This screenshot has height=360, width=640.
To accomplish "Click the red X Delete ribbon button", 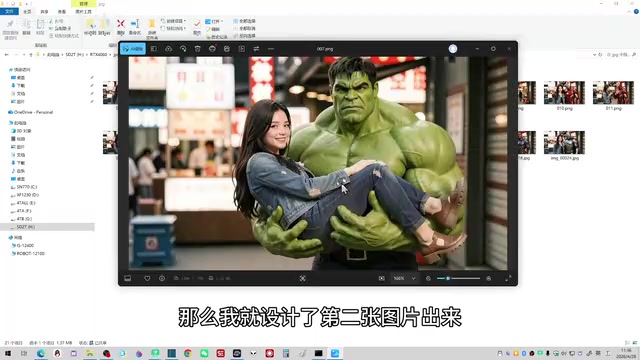I will 121,27.
